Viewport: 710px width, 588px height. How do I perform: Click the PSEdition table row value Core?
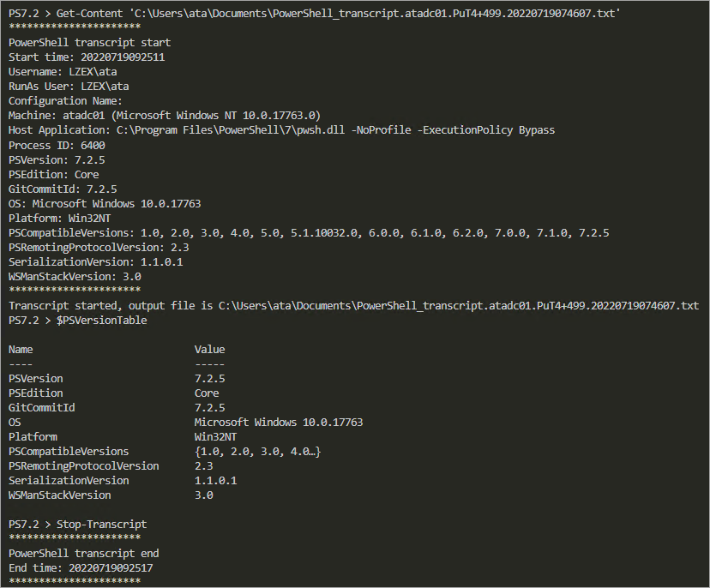[x=207, y=393]
